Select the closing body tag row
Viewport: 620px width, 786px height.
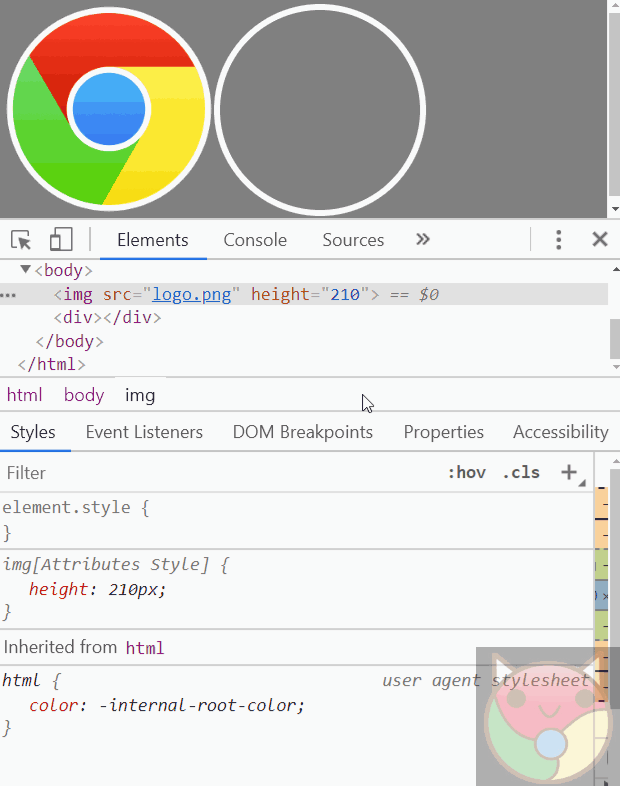point(70,341)
